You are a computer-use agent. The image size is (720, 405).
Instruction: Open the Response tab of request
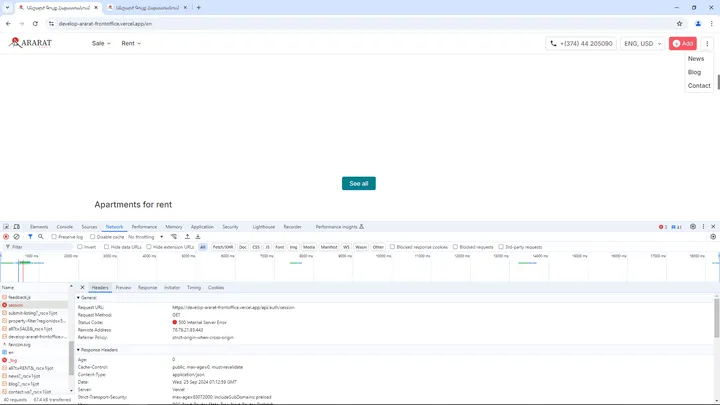(x=147, y=287)
